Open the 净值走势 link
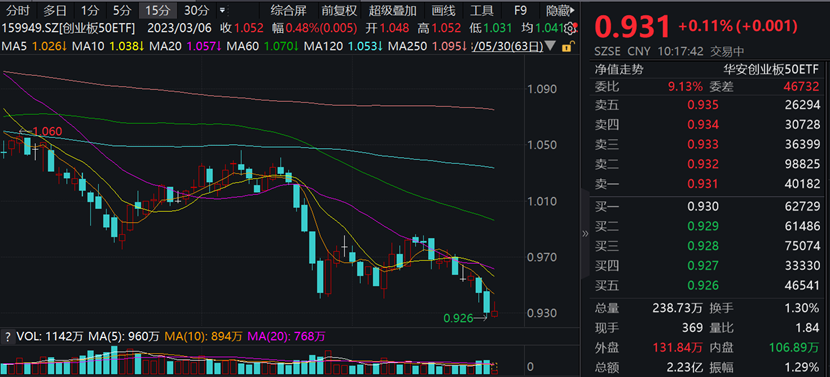 619,69
